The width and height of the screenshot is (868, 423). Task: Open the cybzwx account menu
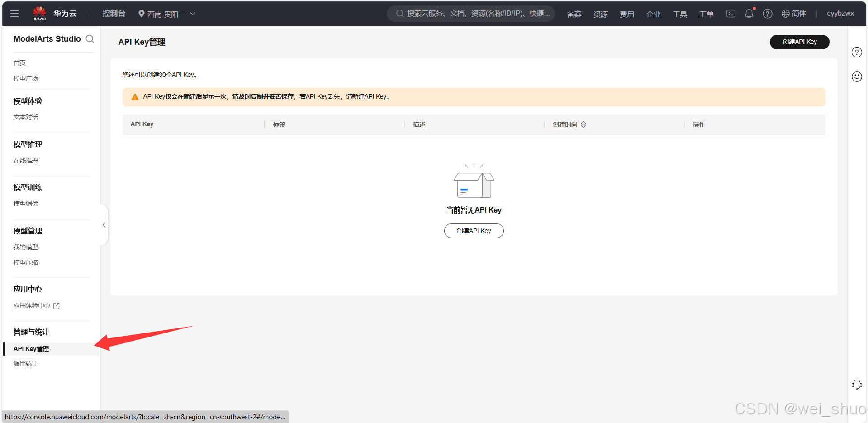point(840,14)
